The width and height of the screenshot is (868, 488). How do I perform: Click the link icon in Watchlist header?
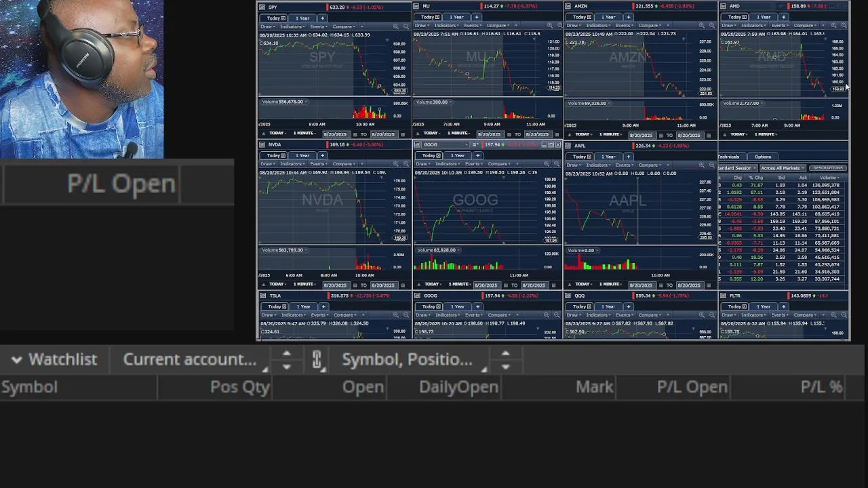click(x=317, y=359)
